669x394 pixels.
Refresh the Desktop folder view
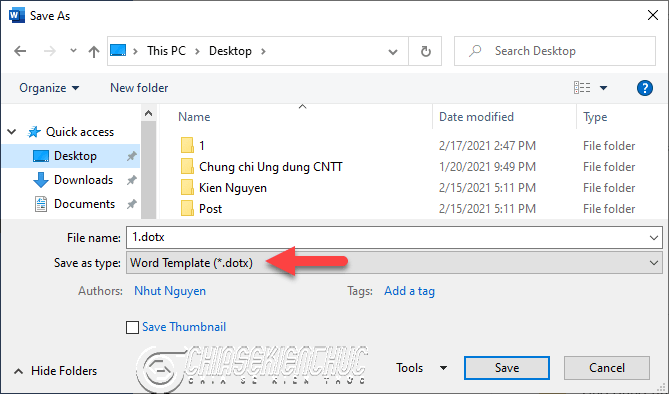pyautogui.click(x=425, y=51)
